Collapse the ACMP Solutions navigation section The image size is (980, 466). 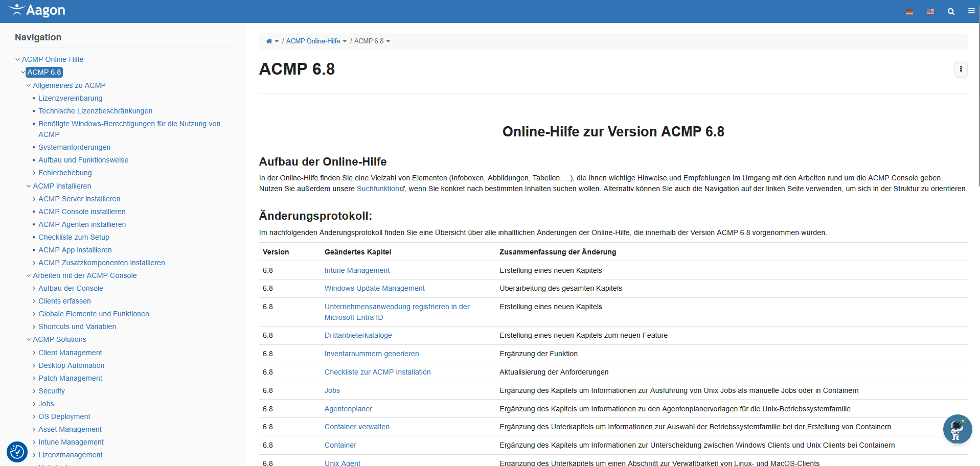click(x=29, y=339)
